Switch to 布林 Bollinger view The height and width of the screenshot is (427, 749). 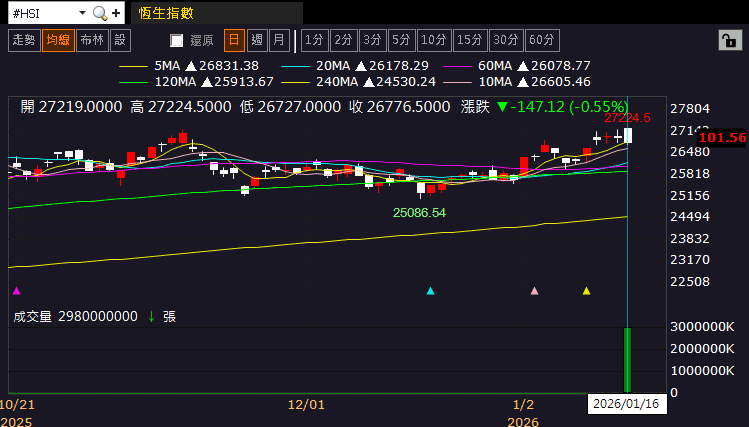[92, 40]
